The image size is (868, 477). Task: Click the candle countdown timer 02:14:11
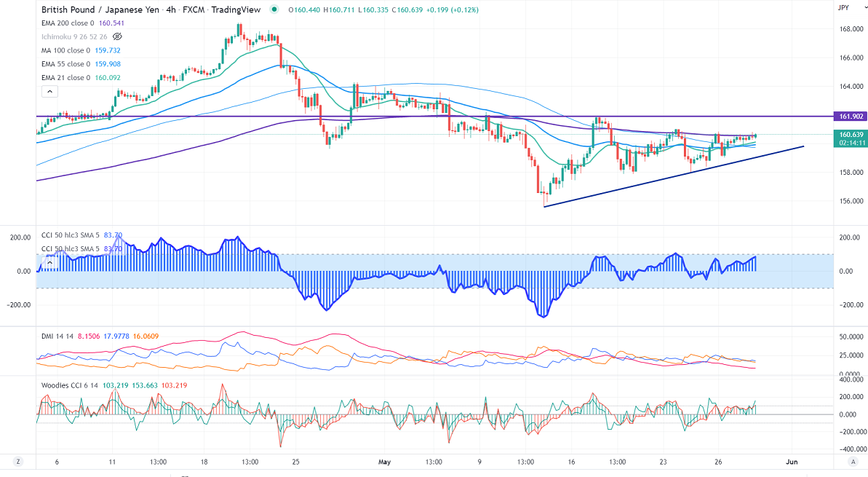point(851,143)
